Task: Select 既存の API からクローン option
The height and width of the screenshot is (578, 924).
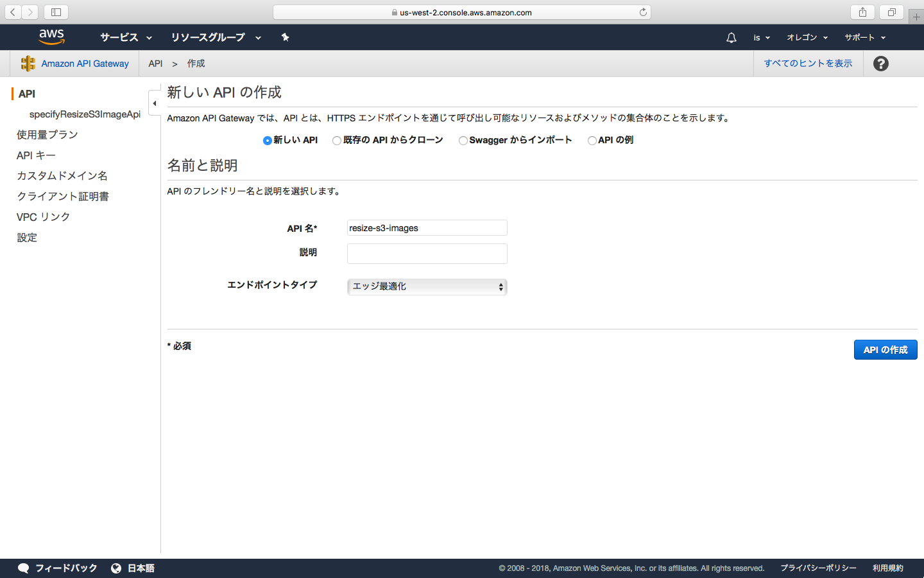Action: 336,141
